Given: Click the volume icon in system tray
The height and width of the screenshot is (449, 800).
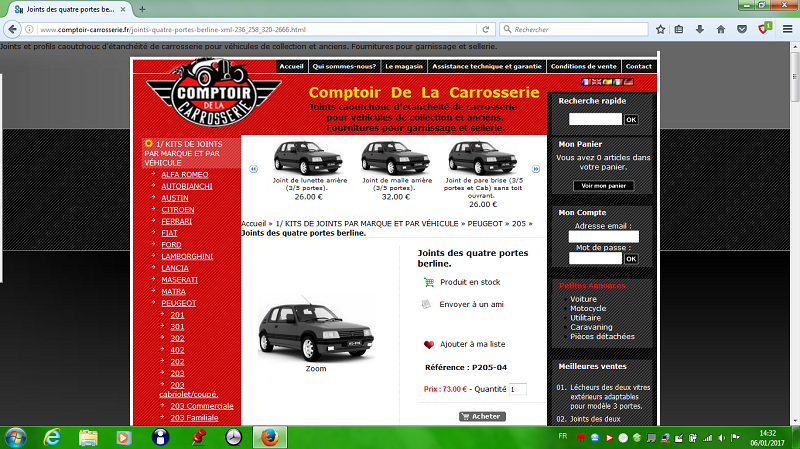Looking at the screenshot, I should (721, 438).
